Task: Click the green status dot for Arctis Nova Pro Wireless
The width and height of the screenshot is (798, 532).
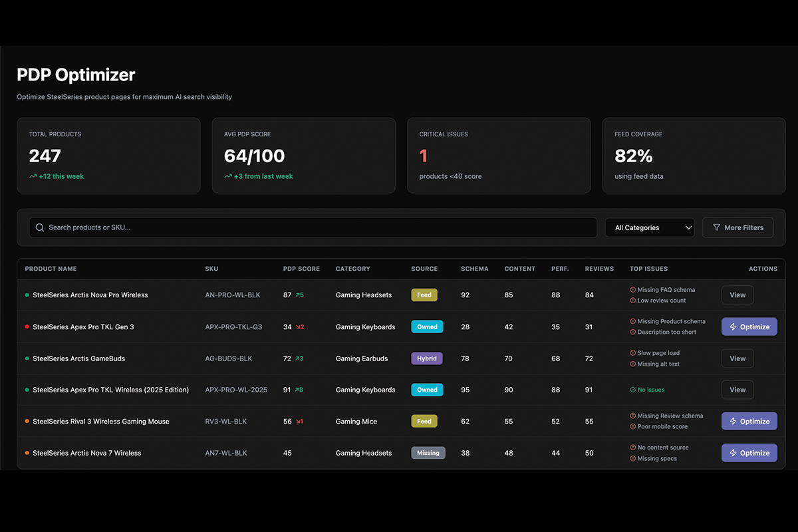Action: [x=27, y=295]
